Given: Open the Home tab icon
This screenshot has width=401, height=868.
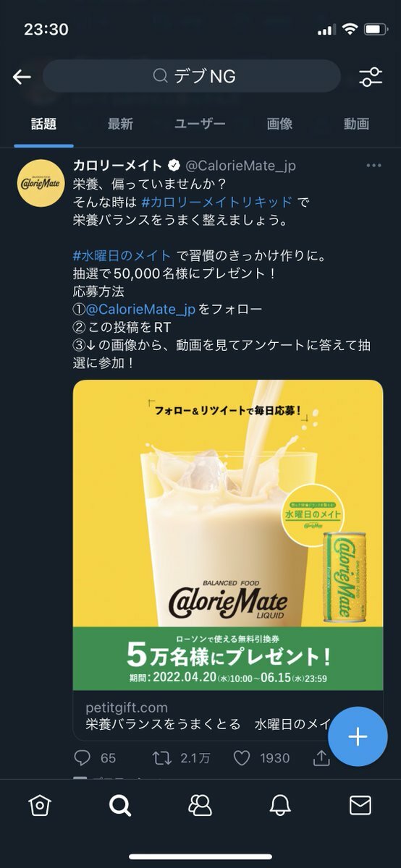Looking at the screenshot, I should (40, 805).
